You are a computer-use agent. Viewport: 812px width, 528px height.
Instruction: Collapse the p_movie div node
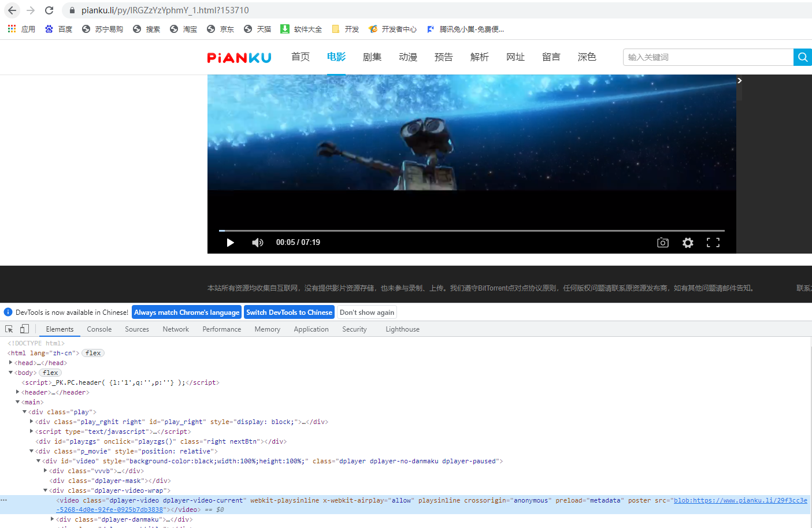[x=31, y=451]
